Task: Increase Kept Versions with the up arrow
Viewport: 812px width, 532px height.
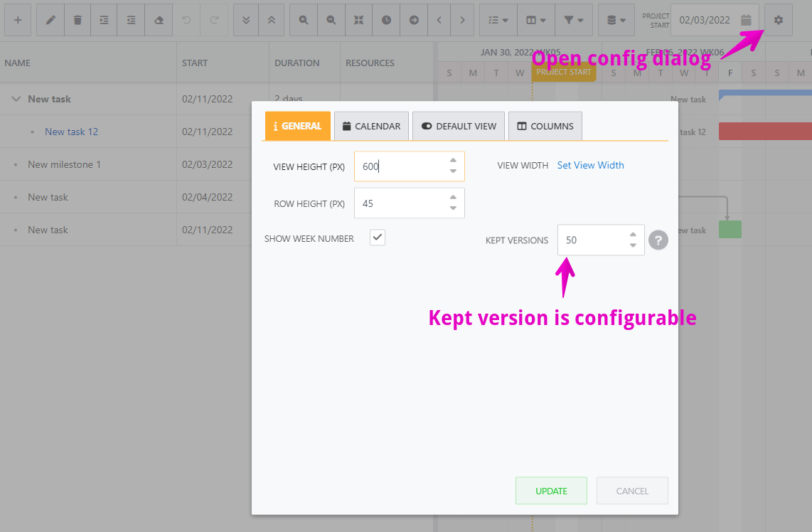Action: pyautogui.click(x=633, y=235)
